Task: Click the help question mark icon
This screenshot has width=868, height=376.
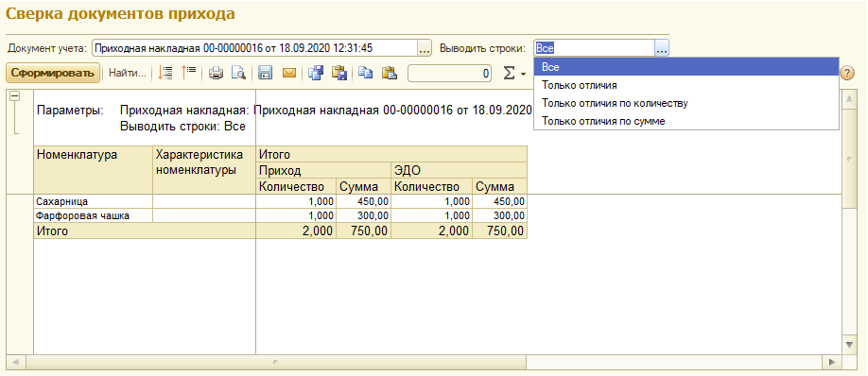Action: click(x=847, y=73)
